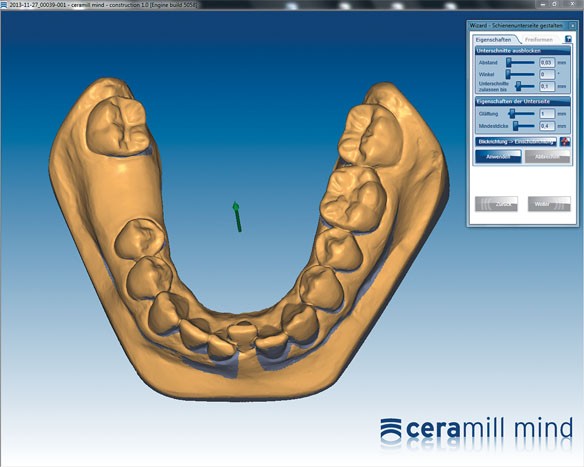Click the Abstand slider handle
584x467 pixels.
coord(509,62)
